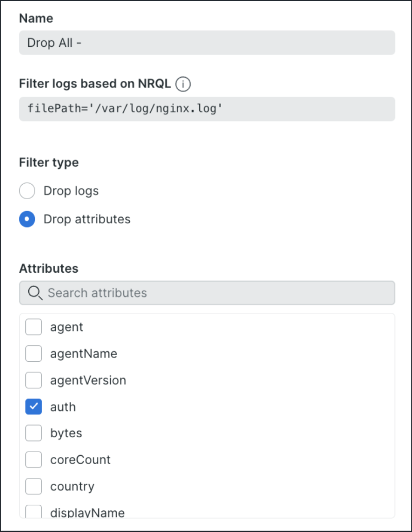
Task: Check the agentName attribute checkbox
Action: tap(33, 353)
